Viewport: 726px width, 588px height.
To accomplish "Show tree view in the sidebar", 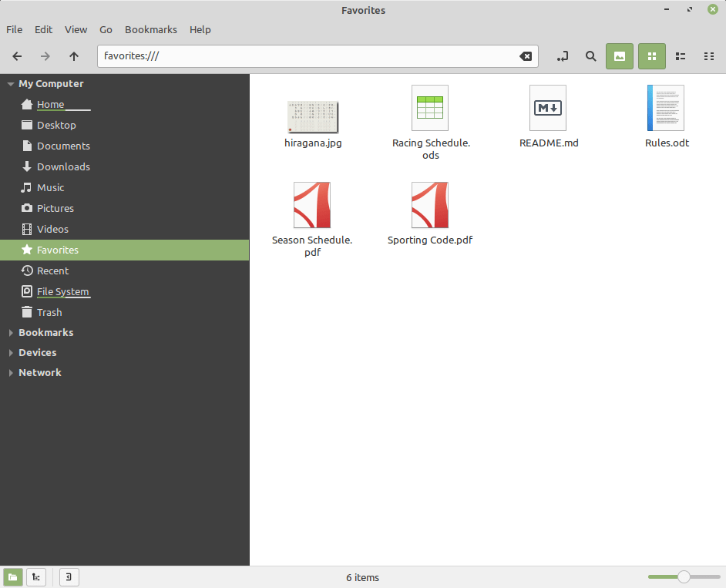I will click(36, 577).
